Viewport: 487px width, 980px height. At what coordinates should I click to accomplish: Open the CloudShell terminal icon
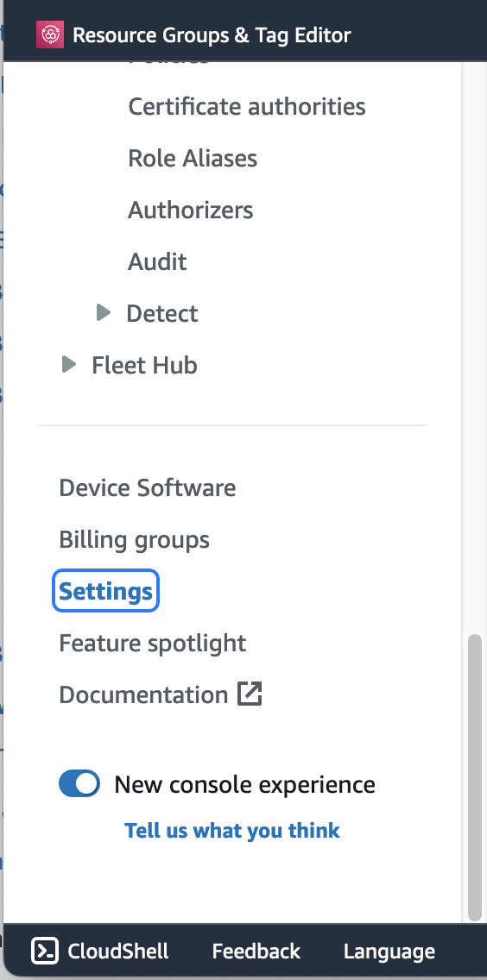pyautogui.click(x=45, y=952)
